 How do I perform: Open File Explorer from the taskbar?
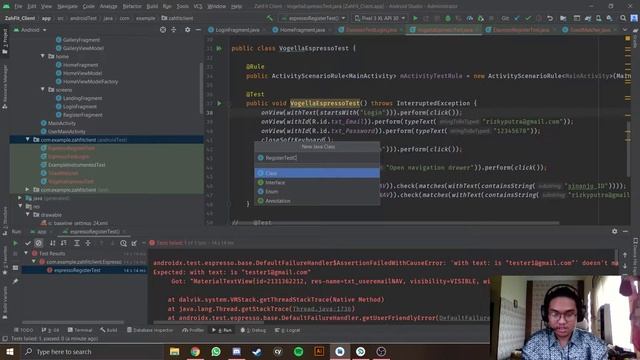(x=175, y=351)
